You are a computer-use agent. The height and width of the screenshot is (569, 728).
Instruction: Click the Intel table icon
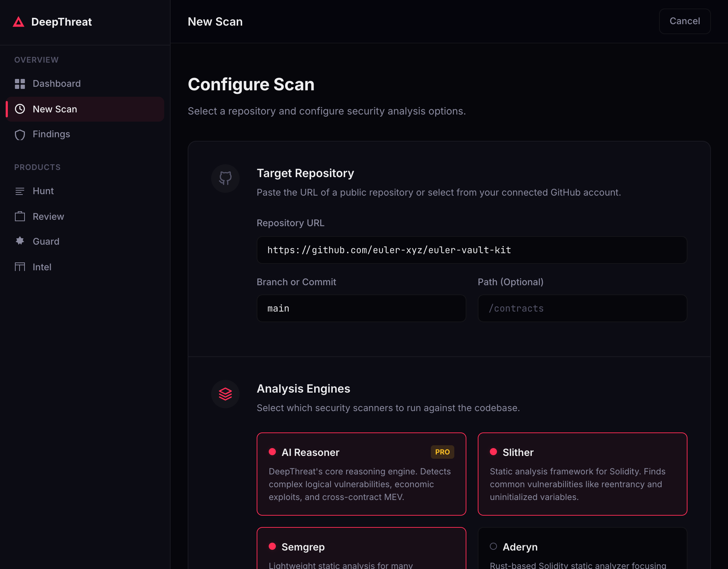point(20,267)
